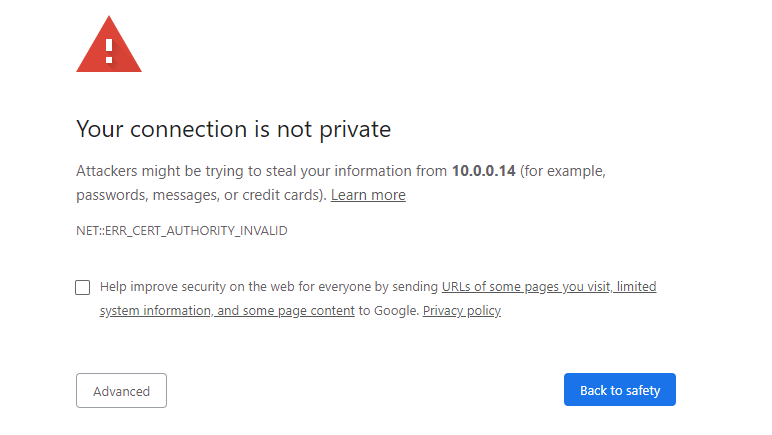Click the white exclamation mark inside triangle
The width and height of the screenshot is (772, 435).
[x=109, y=51]
